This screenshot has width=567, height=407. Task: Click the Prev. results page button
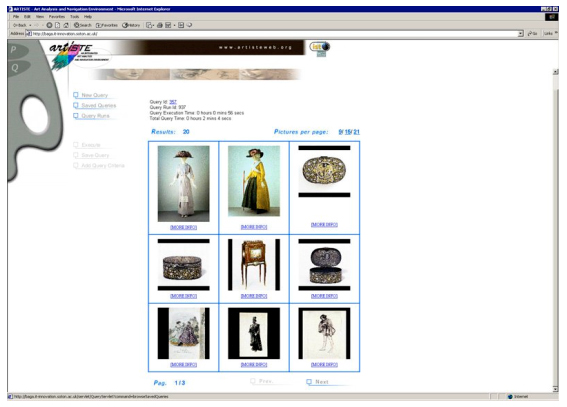point(262,381)
